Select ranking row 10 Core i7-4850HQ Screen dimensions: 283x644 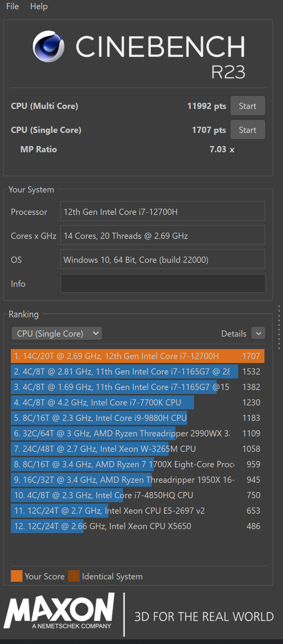pyautogui.click(x=138, y=495)
